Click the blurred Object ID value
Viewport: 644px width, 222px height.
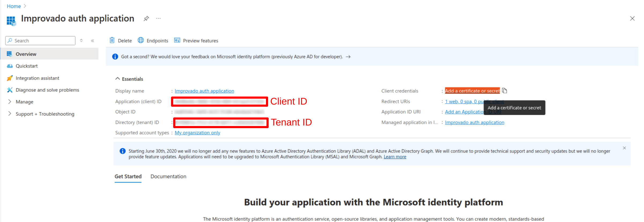coord(219,112)
